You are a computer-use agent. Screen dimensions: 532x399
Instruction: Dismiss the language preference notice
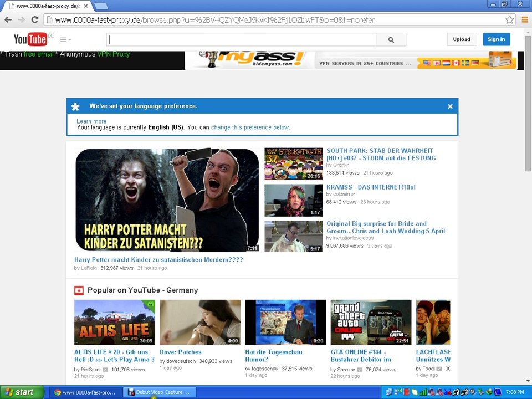coord(450,106)
